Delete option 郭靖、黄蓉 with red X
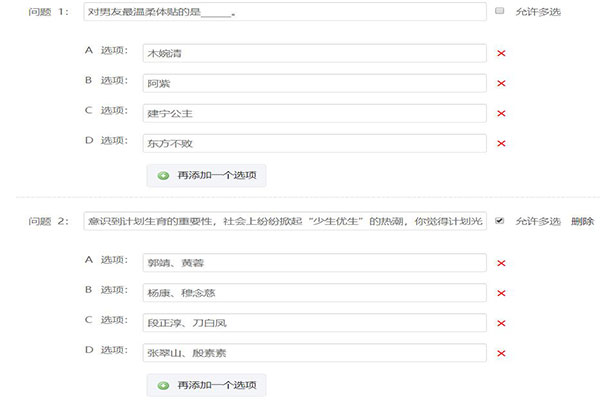Viewport: 600px width, 400px height. point(501,263)
